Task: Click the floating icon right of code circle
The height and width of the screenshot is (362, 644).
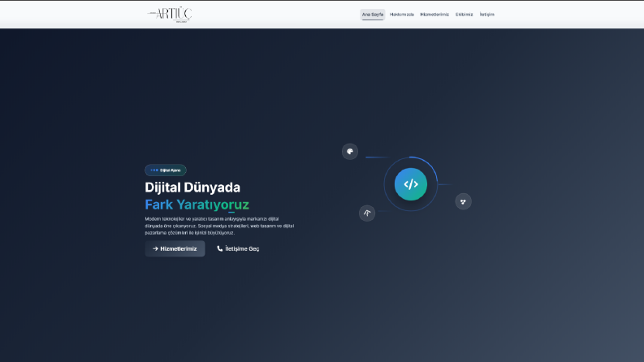Action: coord(463,201)
